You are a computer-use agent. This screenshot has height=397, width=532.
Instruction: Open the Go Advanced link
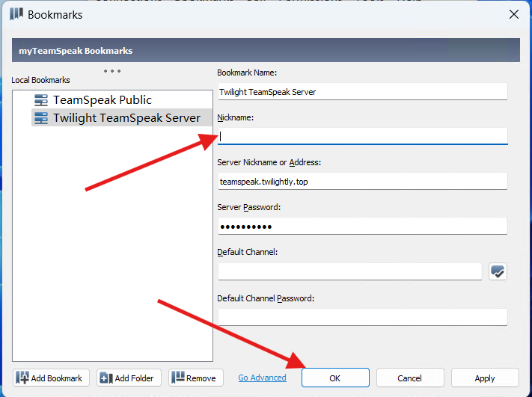[263, 378]
